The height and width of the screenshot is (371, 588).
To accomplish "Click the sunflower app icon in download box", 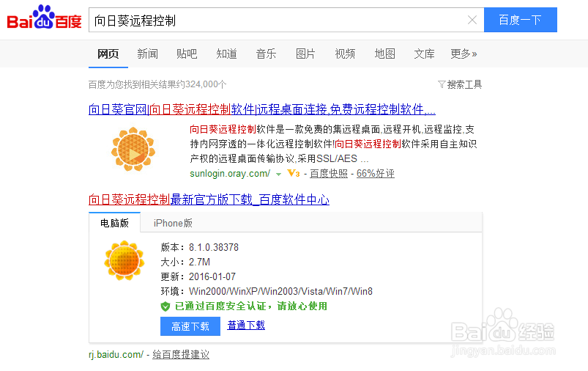I will [124, 260].
